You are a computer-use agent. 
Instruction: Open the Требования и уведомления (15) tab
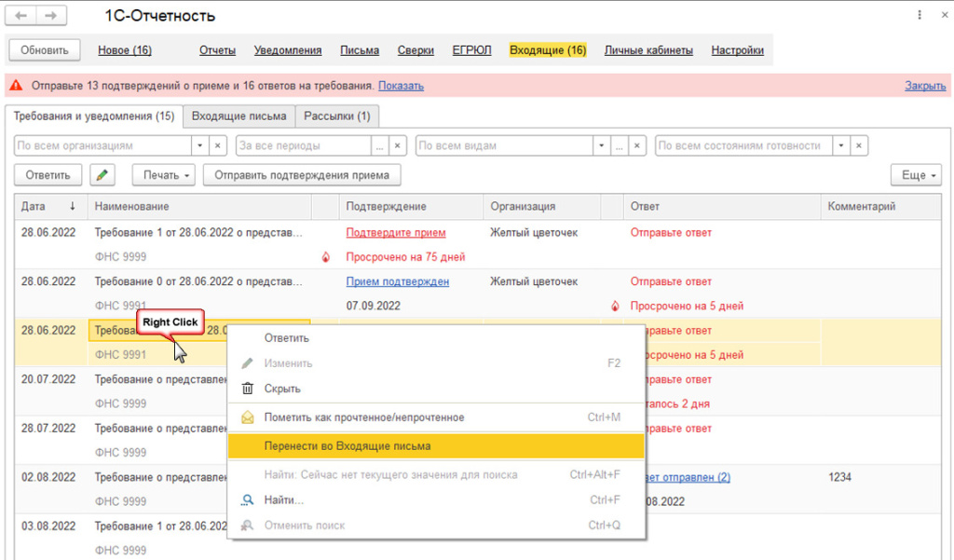94,116
